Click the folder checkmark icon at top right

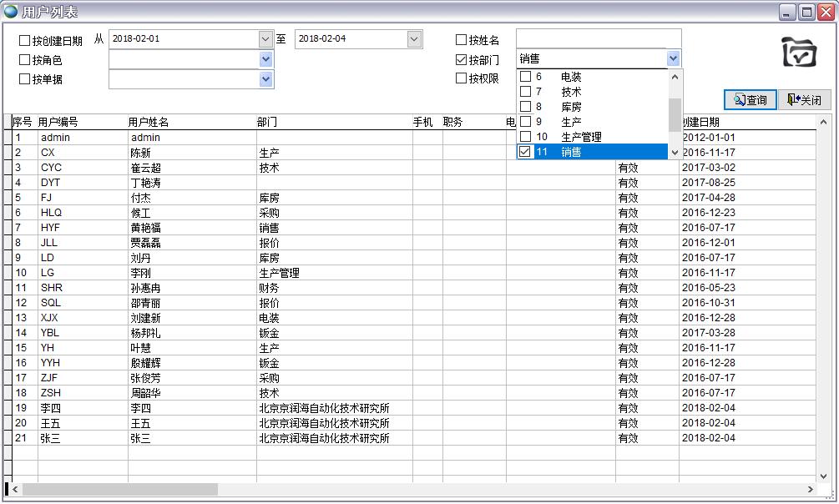click(x=798, y=53)
